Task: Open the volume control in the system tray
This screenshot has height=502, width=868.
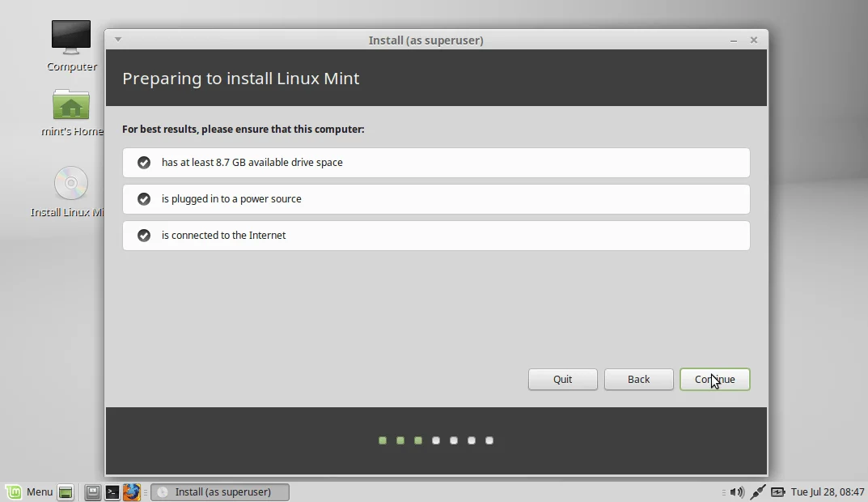Action: pyautogui.click(x=737, y=491)
